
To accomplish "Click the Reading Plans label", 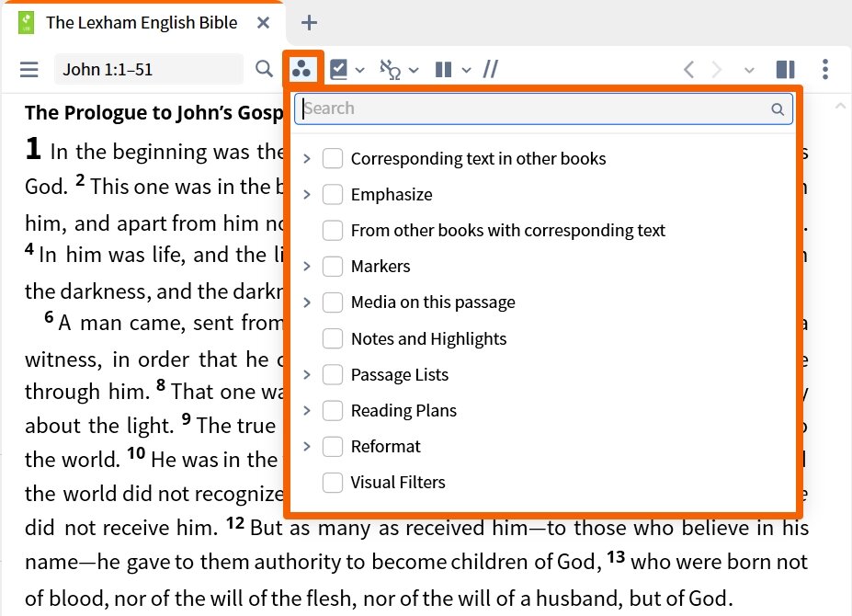I will click(403, 410).
